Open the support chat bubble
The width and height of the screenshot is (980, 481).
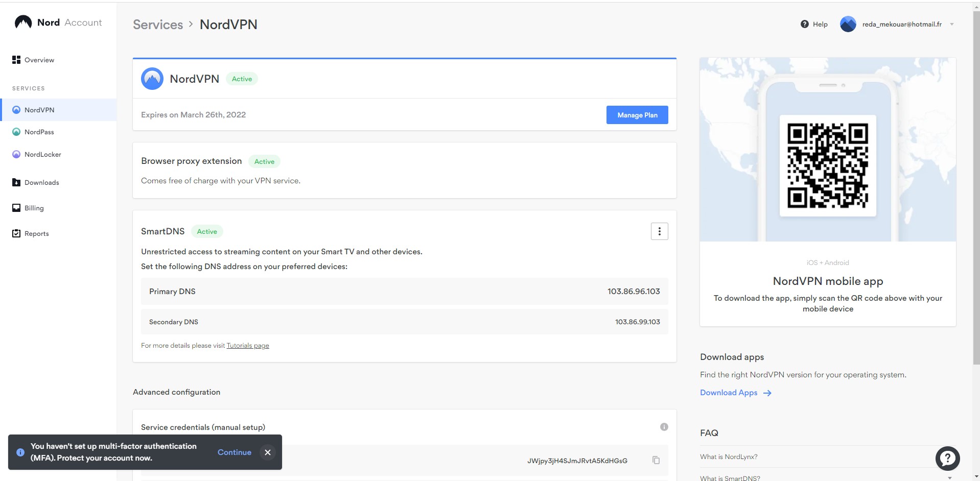[x=948, y=458]
